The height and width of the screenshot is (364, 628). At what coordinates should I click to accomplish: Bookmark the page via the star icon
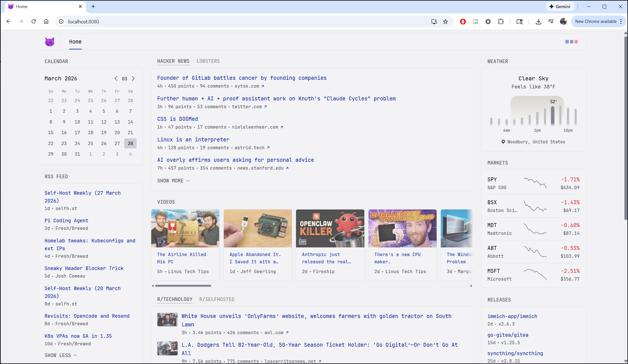pyautogui.click(x=446, y=21)
